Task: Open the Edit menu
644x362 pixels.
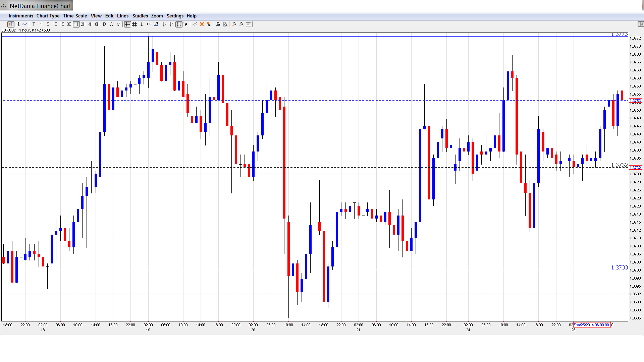Action: point(109,16)
